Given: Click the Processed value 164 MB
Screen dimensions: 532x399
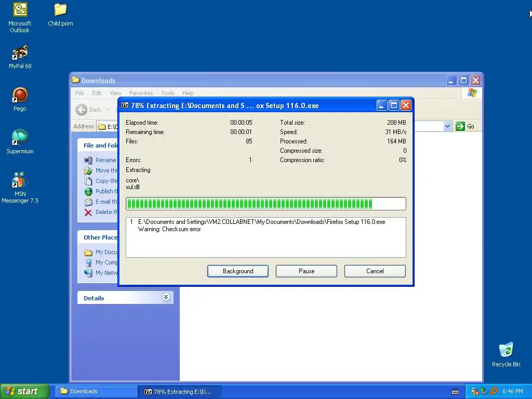Looking at the screenshot, I should point(396,141).
